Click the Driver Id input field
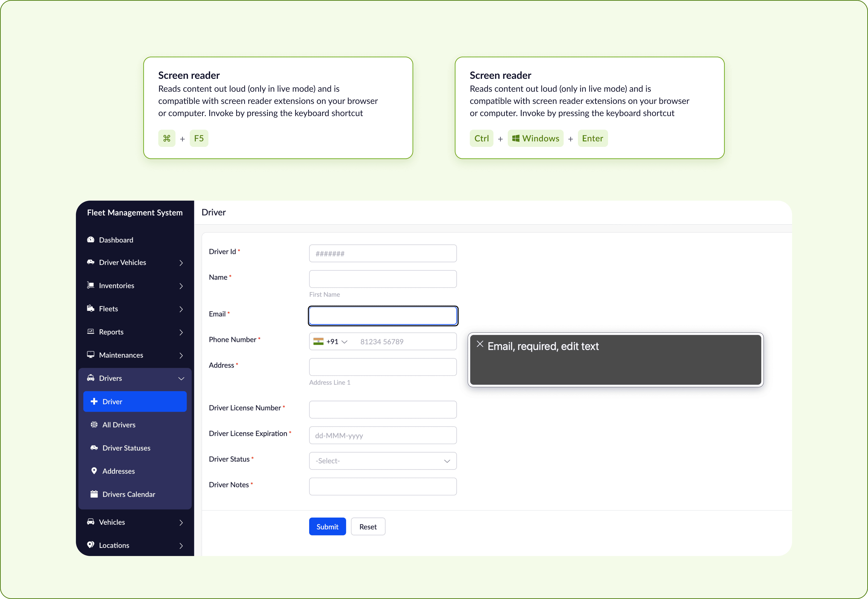This screenshot has width=868, height=599. [x=383, y=254]
